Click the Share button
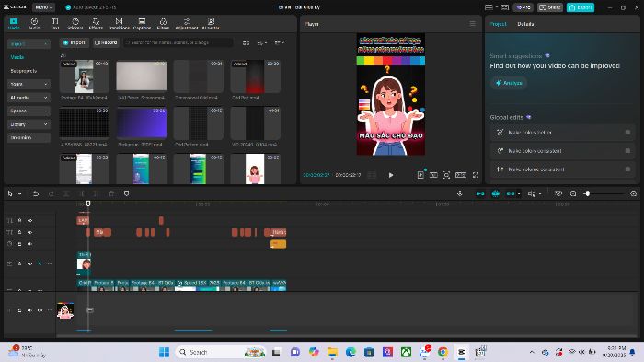The width and height of the screenshot is (644, 362). click(550, 7)
